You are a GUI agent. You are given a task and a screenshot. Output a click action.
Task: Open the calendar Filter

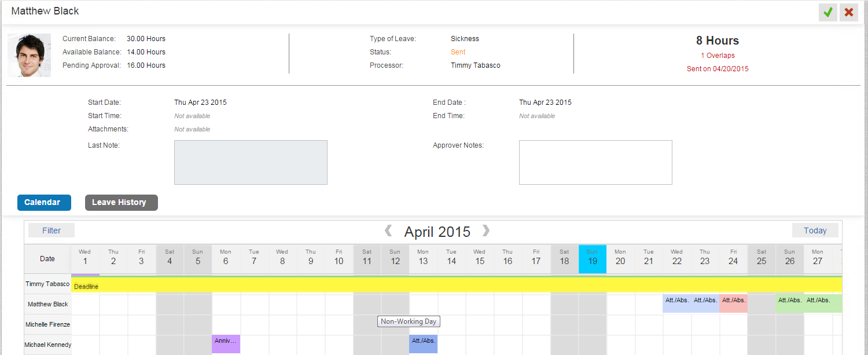[52, 230]
